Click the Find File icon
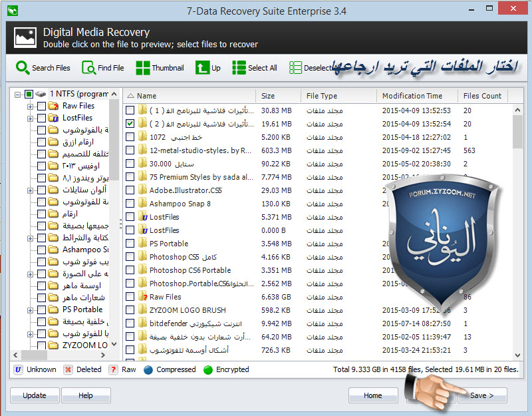The height and width of the screenshot is (416, 532). [88, 68]
